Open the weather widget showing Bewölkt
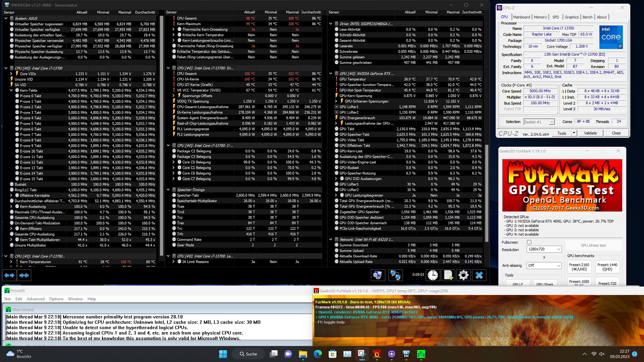This screenshot has width=644, height=362. (x=19, y=354)
